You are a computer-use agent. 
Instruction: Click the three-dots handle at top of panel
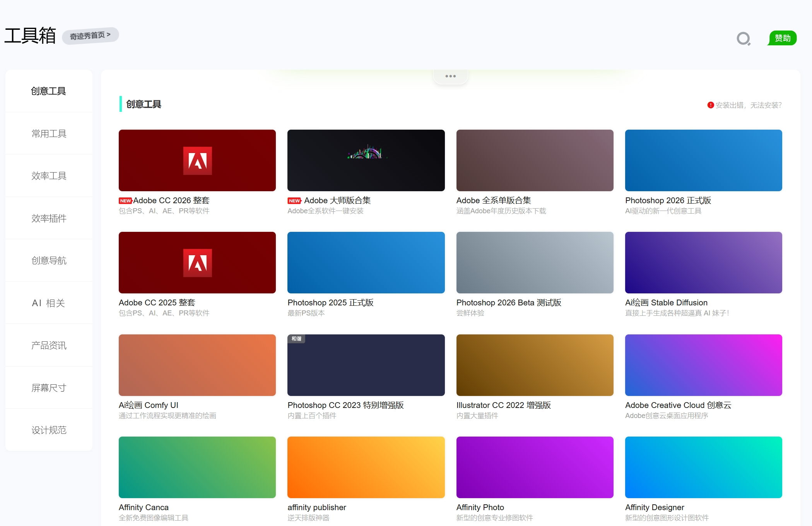[451, 76]
